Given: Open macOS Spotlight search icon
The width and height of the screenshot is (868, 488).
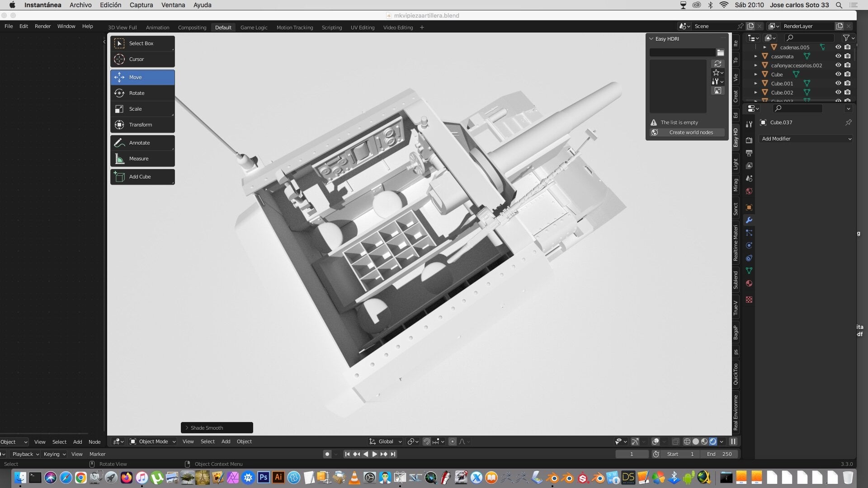Looking at the screenshot, I should 839,5.
